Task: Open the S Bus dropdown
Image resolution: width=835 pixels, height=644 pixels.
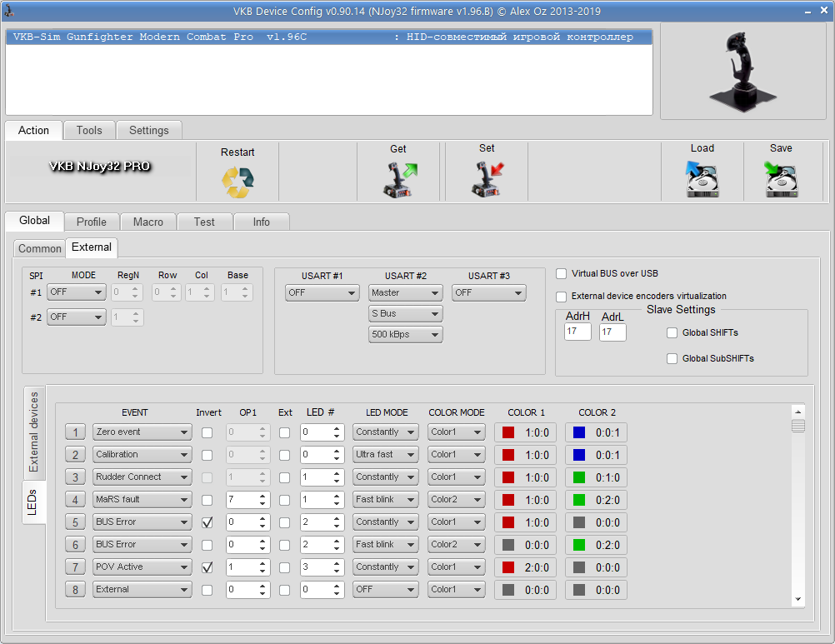Action: pyautogui.click(x=405, y=313)
